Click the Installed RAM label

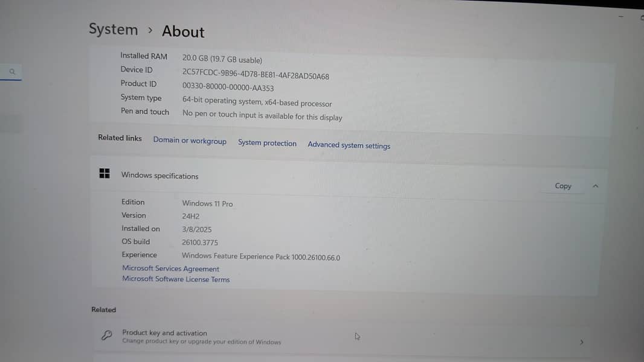coord(144,56)
